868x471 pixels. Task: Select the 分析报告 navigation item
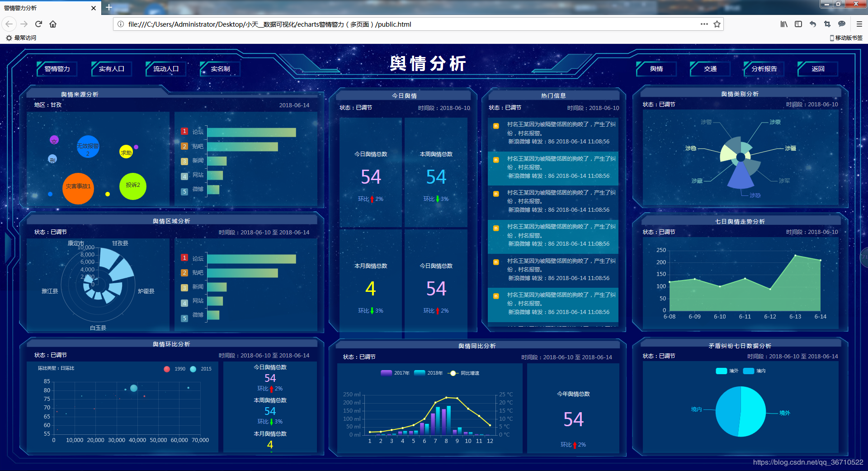point(763,69)
